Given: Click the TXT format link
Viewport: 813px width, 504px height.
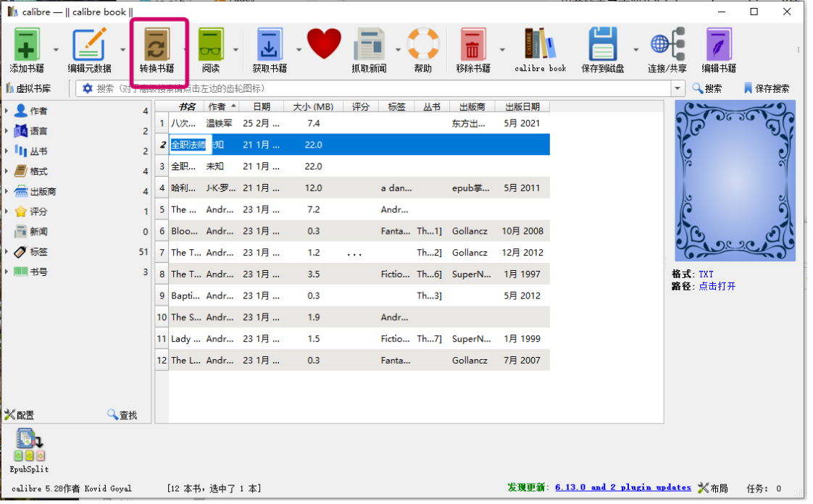Looking at the screenshot, I should [706, 274].
